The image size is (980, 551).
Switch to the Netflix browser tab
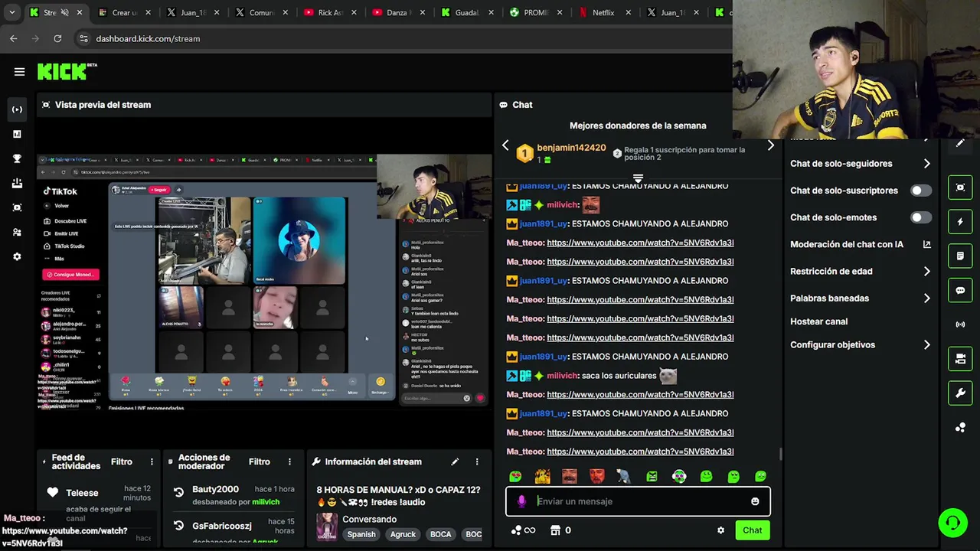pyautogui.click(x=603, y=12)
